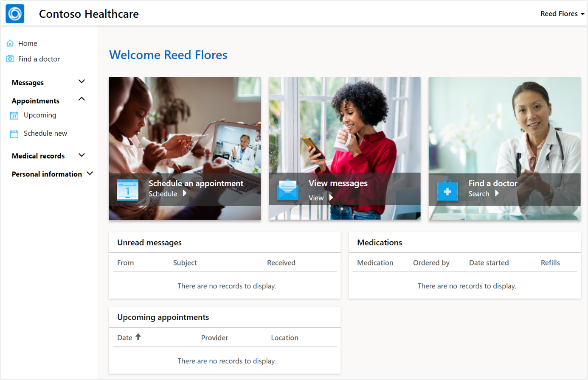
Task: Sort unread messages by Received column
Action: click(x=281, y=263)
